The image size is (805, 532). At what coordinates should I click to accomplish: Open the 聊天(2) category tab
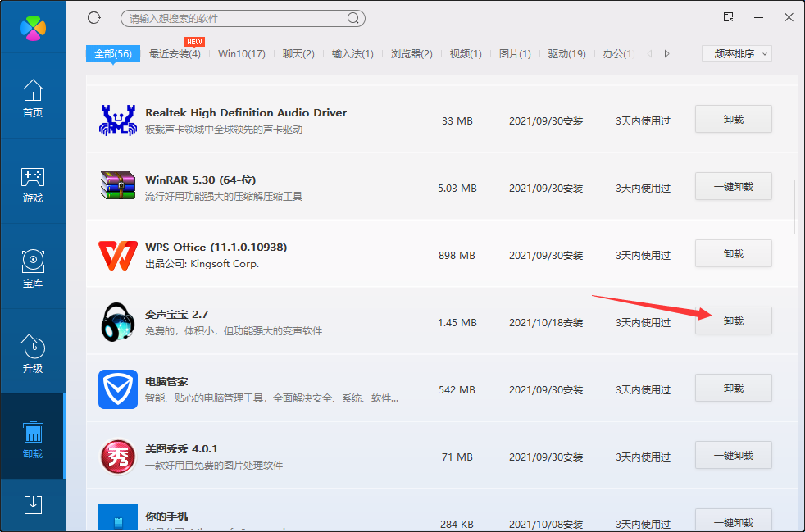coord(298,54)
